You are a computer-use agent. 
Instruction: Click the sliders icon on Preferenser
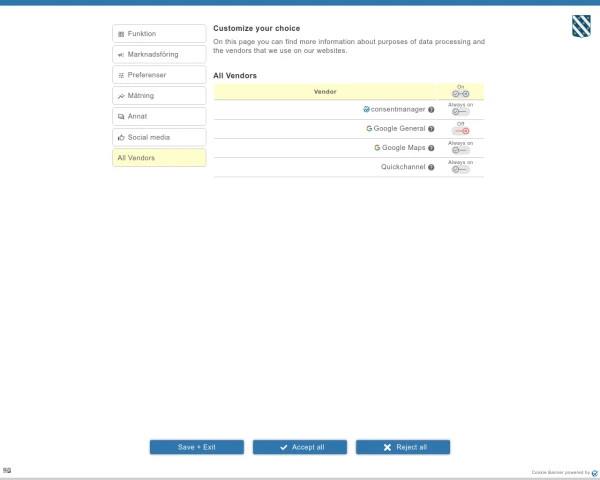121,75
